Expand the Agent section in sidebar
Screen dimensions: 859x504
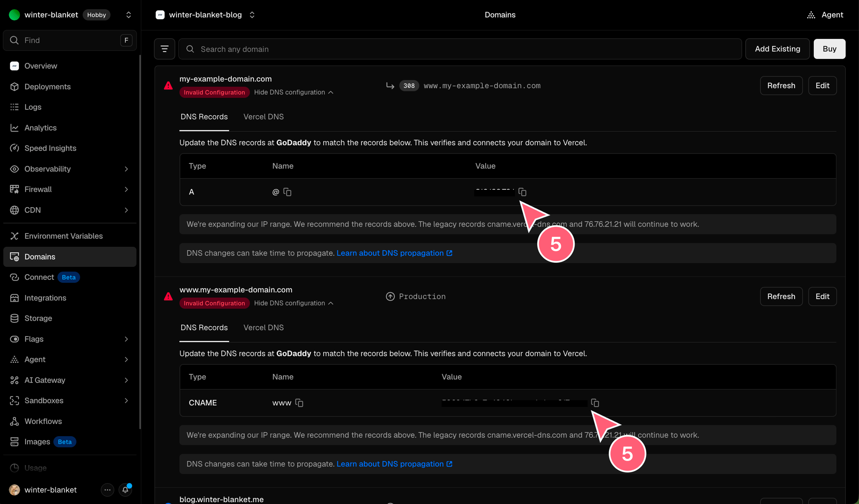[x=126, y=359]
